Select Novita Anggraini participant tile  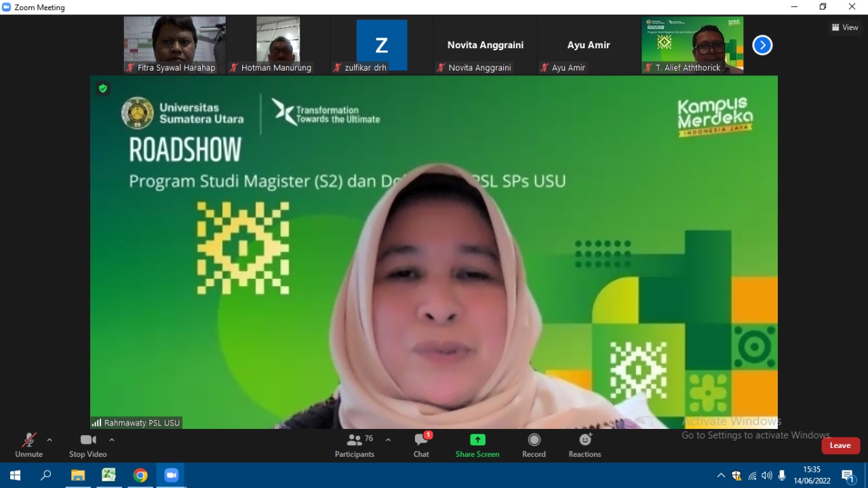click(x=486, y=45)
